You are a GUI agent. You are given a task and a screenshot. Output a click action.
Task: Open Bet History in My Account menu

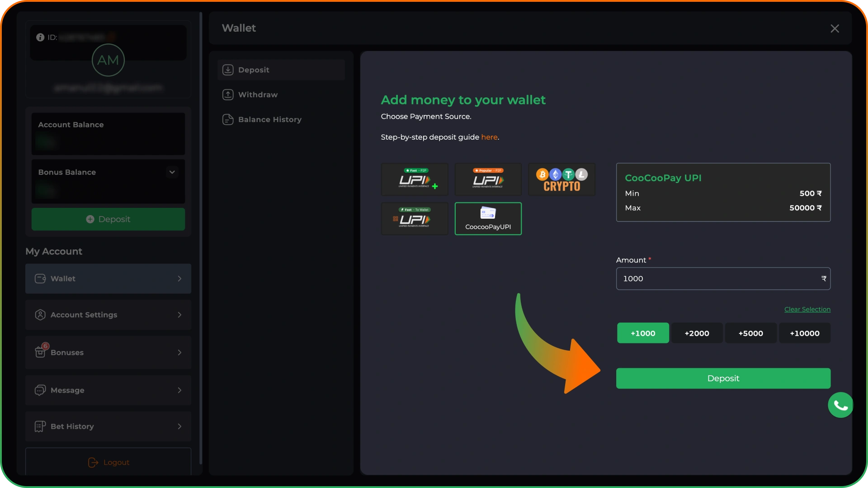[x=108, y=426]
